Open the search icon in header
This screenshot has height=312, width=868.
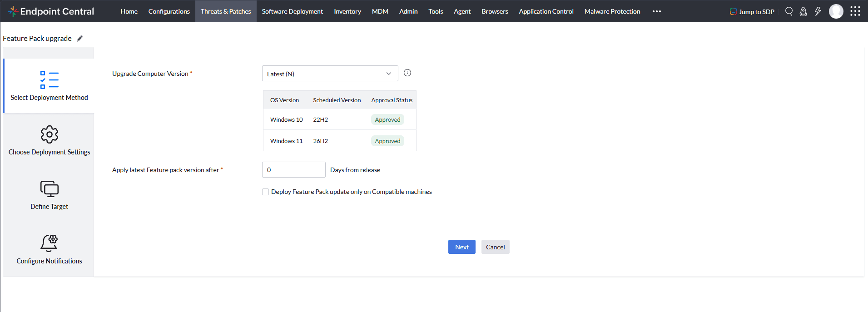(789, 11)
